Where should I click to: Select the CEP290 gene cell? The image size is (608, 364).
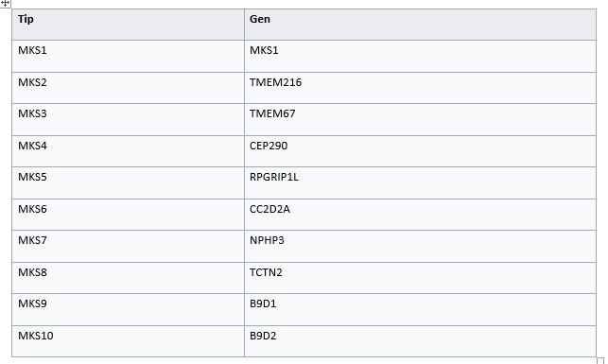pos(420,151)
